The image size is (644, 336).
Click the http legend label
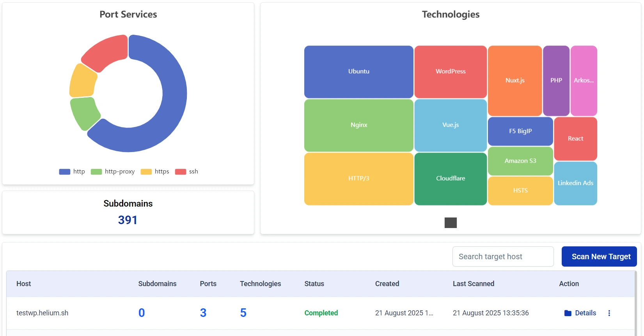79,172
